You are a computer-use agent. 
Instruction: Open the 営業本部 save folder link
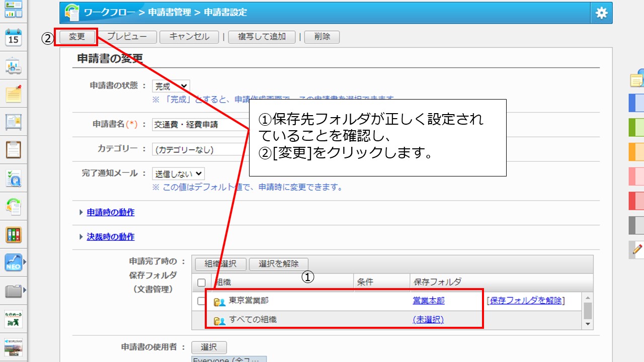coord(428,301)
